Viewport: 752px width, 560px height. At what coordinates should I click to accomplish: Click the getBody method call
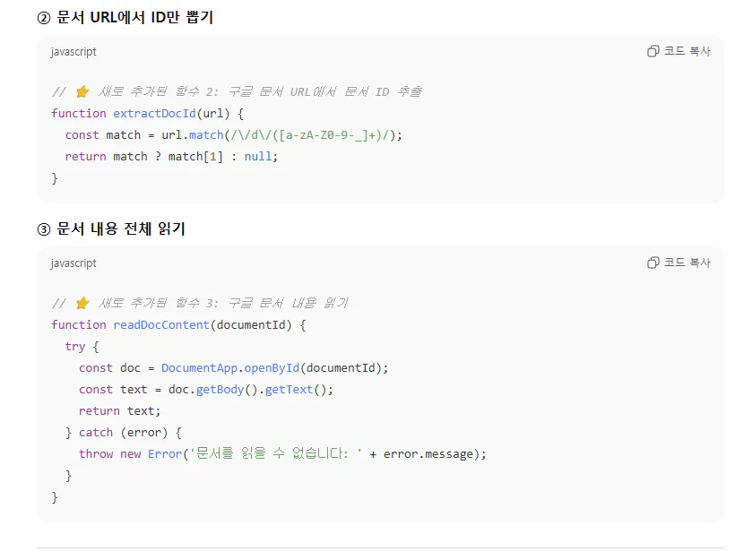(x=220, y=389)
